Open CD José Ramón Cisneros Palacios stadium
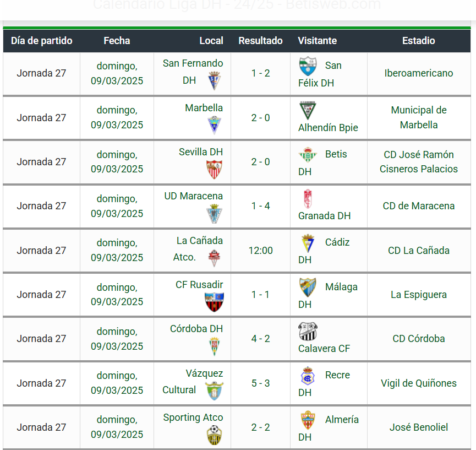476x450 pixels. pyautogui.click(x=419, y=161)
